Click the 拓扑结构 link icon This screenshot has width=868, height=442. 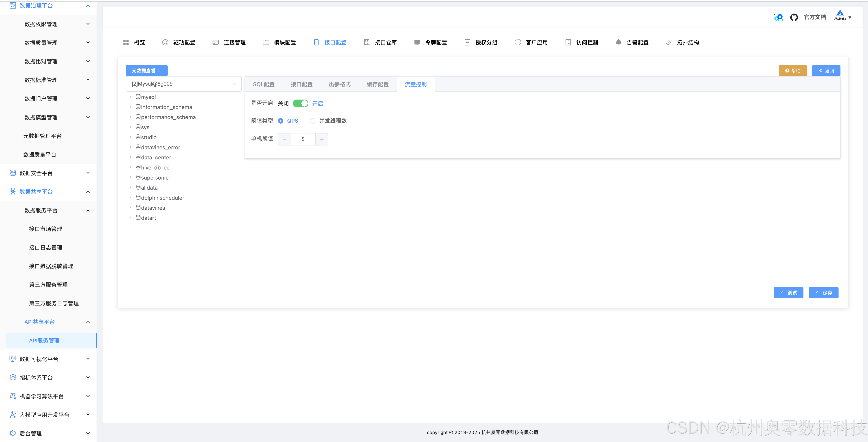click(x=669, y=42)
